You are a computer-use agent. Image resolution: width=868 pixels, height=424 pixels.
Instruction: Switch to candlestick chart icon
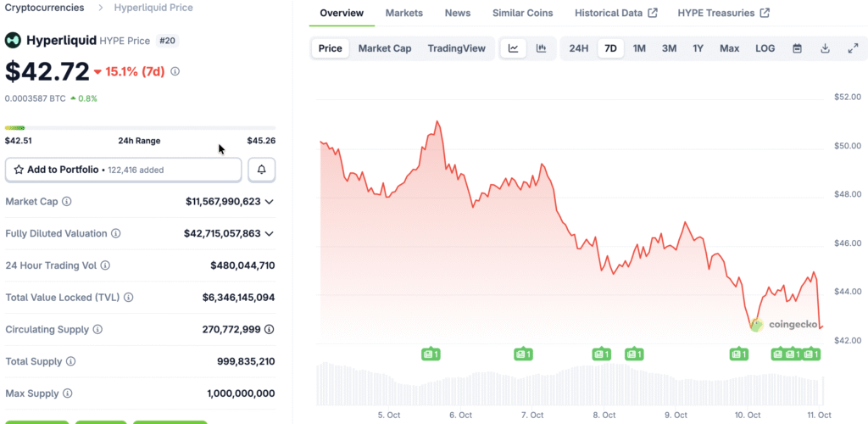click(x=541, y=48)
